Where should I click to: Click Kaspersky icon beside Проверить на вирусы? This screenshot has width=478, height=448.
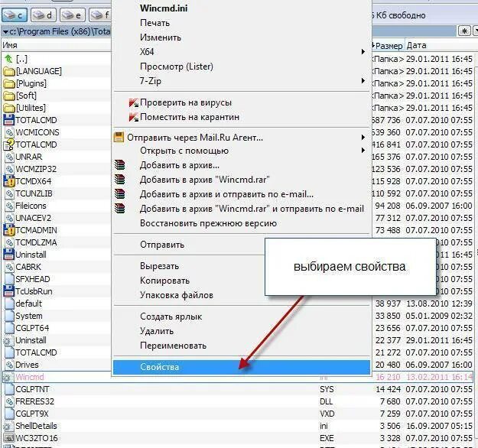(x=134, y=102)
